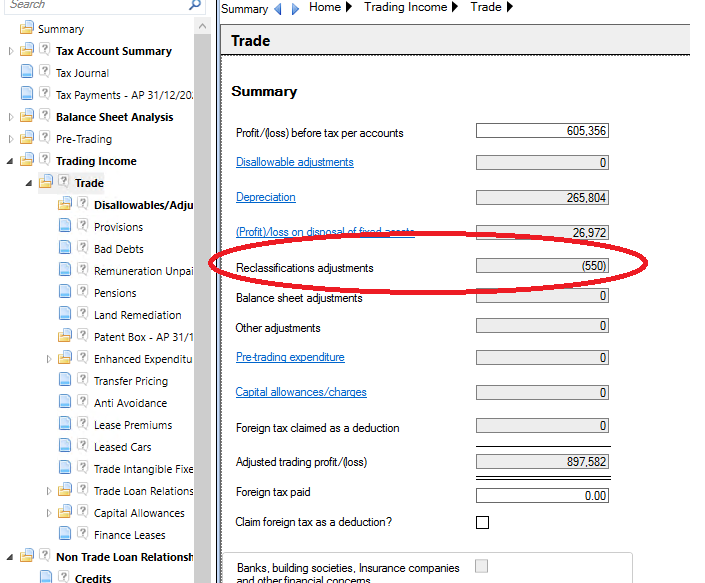The height and width of the screenshot is (583, 705).
Task: Click the Non Trade Loan Relationships folder icon
Action: point(27,556)
